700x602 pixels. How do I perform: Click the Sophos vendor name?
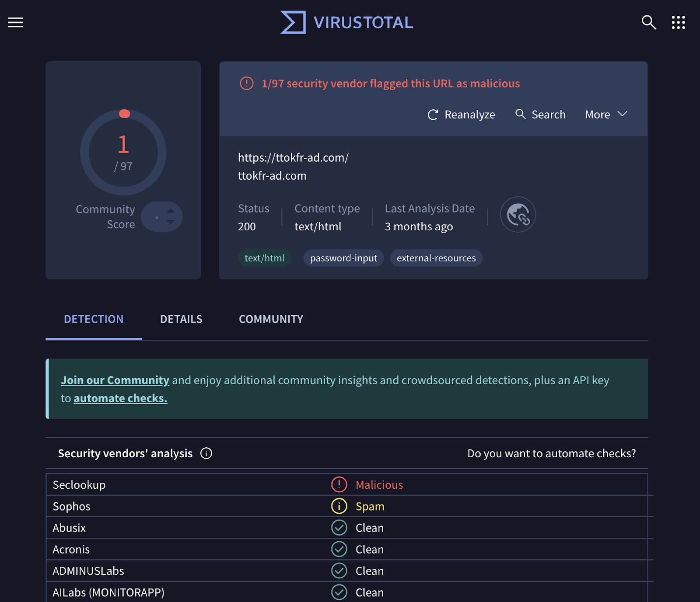71,506
